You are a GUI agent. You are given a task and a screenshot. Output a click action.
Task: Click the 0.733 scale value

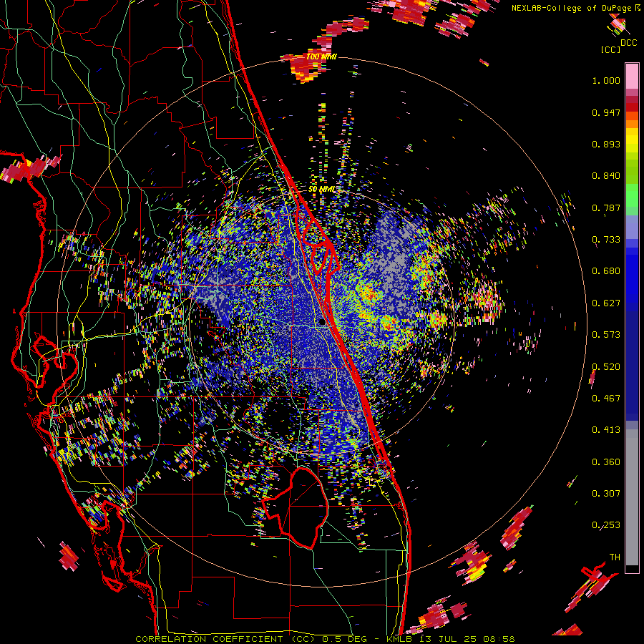point(606,240)
